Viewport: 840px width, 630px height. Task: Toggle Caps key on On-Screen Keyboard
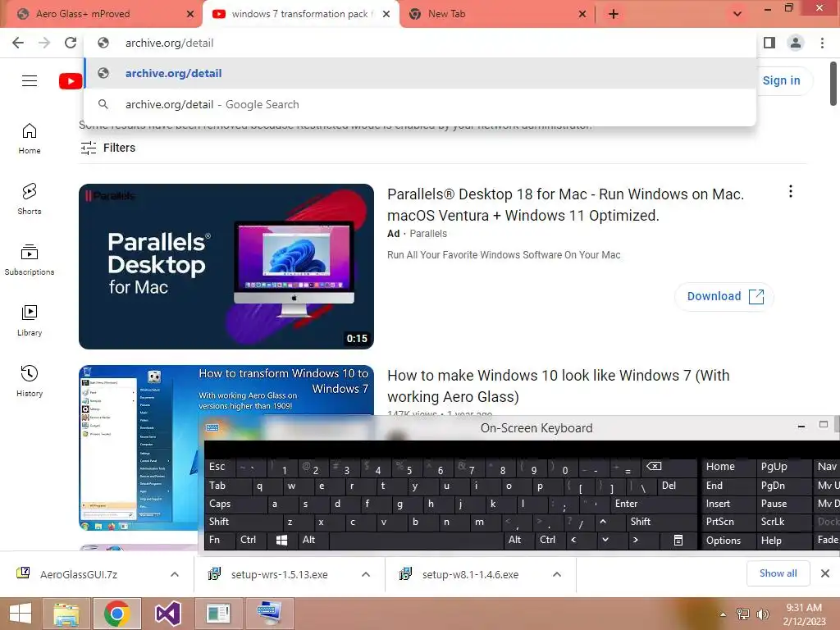(235, 504)
